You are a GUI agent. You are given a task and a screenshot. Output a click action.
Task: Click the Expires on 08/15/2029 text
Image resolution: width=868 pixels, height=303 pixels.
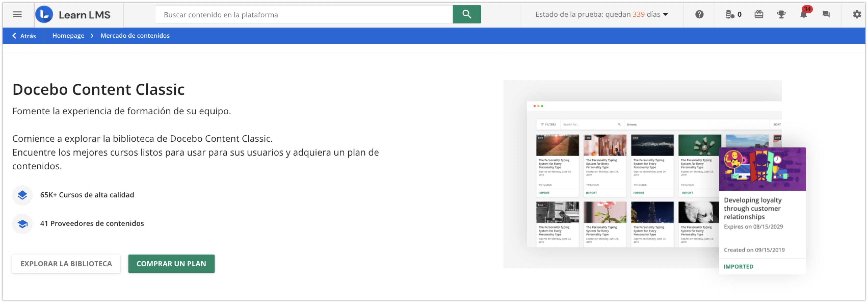(753, 227)
